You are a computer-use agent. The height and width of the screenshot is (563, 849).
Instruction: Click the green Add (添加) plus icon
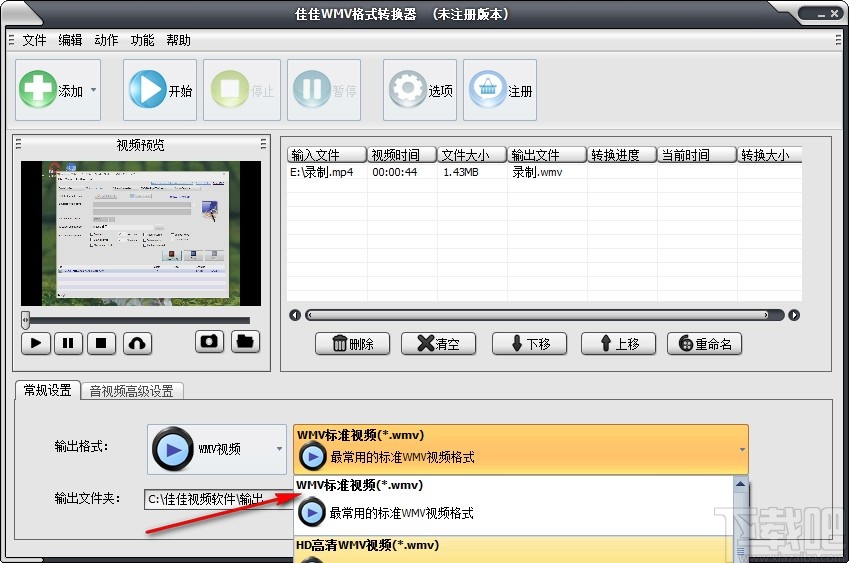(x=38, y=89)
